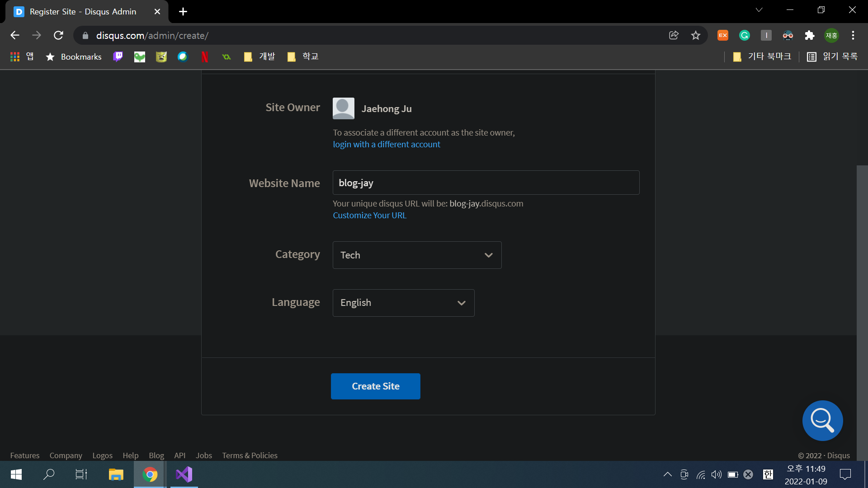Screen dimensions: 868x488
Task: Open the Jobs footer link
Action: (x=204, y=455)
